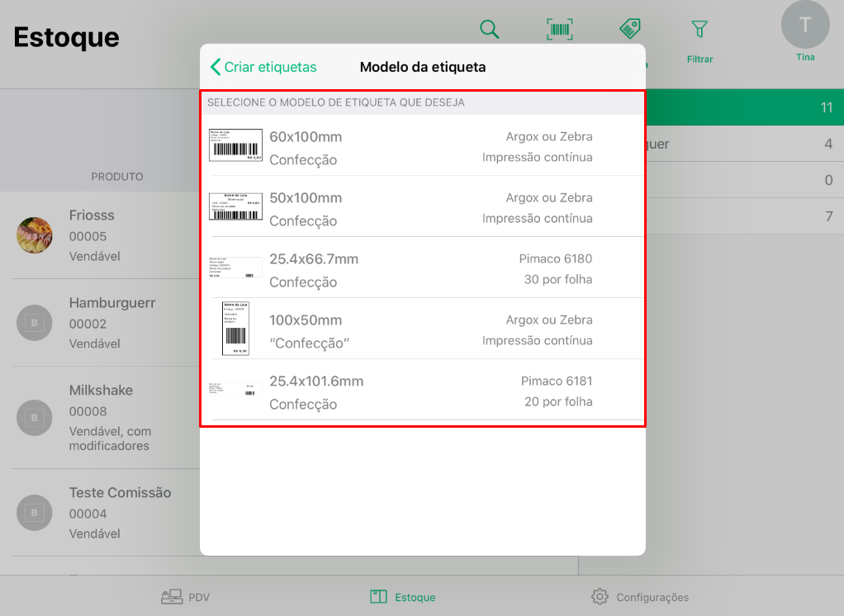The height and width of the screenshot is (616, 844).
Task: Switch to the PDV tab
Action: click(186, 597)
